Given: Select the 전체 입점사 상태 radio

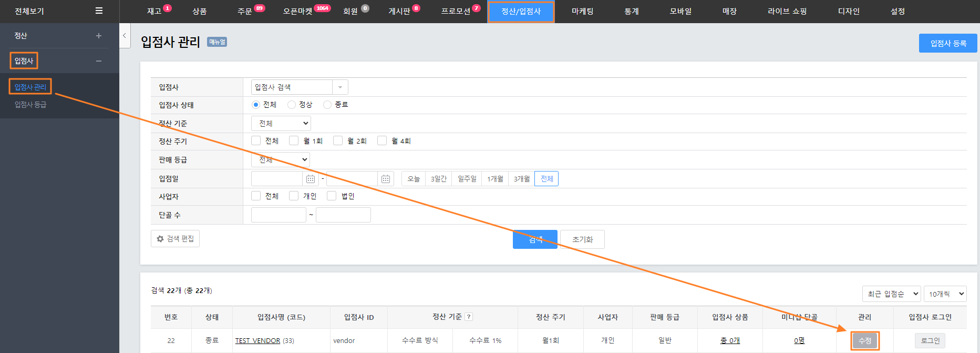Looking at the screenshot, I should 256,105.
